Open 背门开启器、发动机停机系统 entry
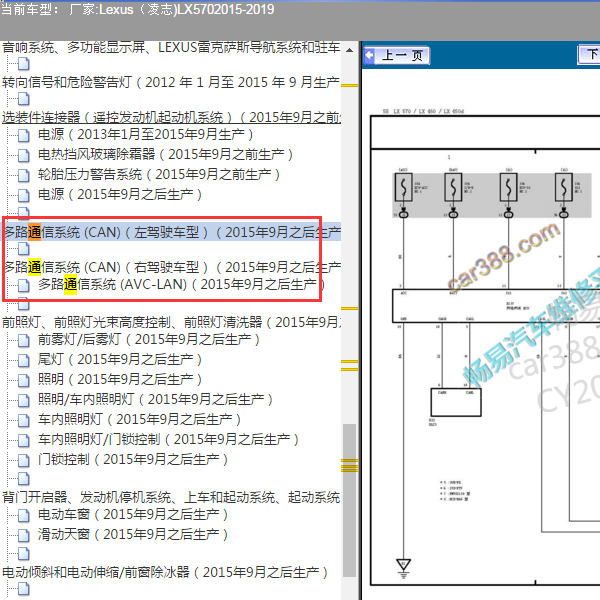 tap(171, 497)
